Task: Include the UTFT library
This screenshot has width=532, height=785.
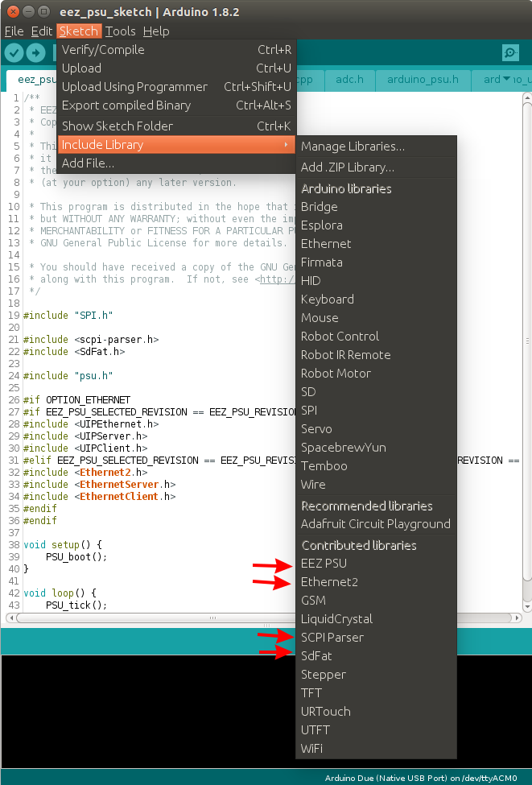Action: 377,730
